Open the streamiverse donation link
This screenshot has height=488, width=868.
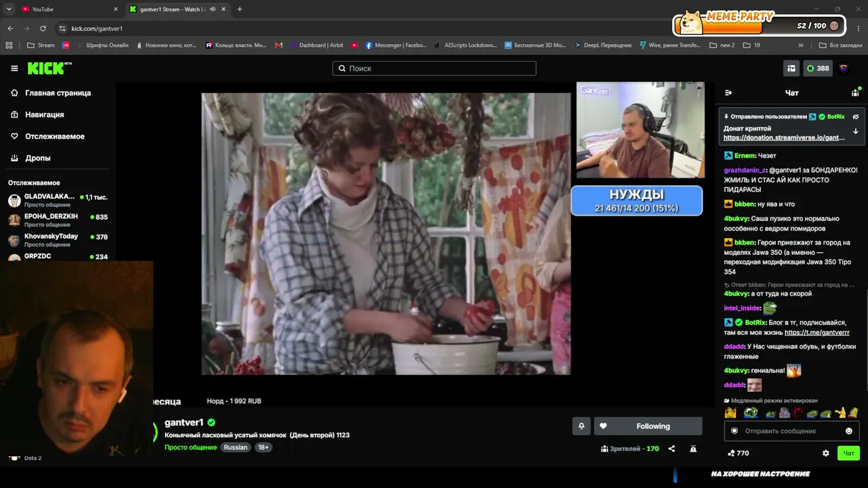(784, 138)
